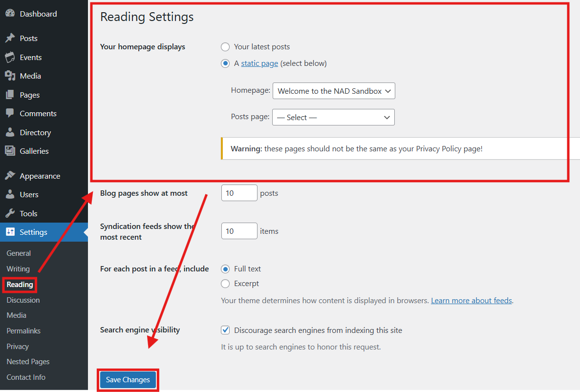The width and height of the screenshot is (580, 392).
Task: Select the 'Your latest posts' radio option
Action: click(x=225, y=47)
